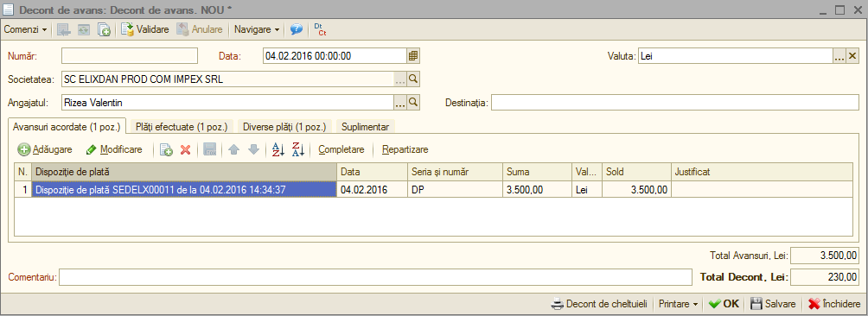
Task: Click the copy row icon next to Modificare
Action: coord(166,149)
